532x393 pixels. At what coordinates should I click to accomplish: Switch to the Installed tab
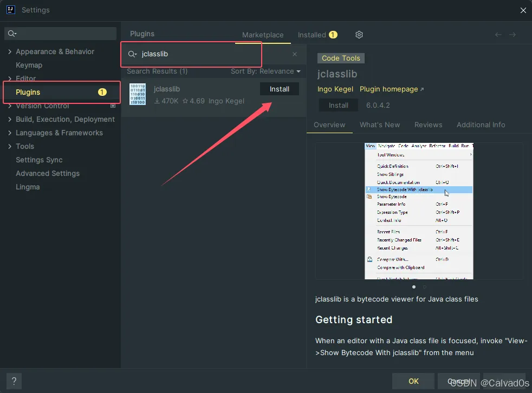pos(317,35)
